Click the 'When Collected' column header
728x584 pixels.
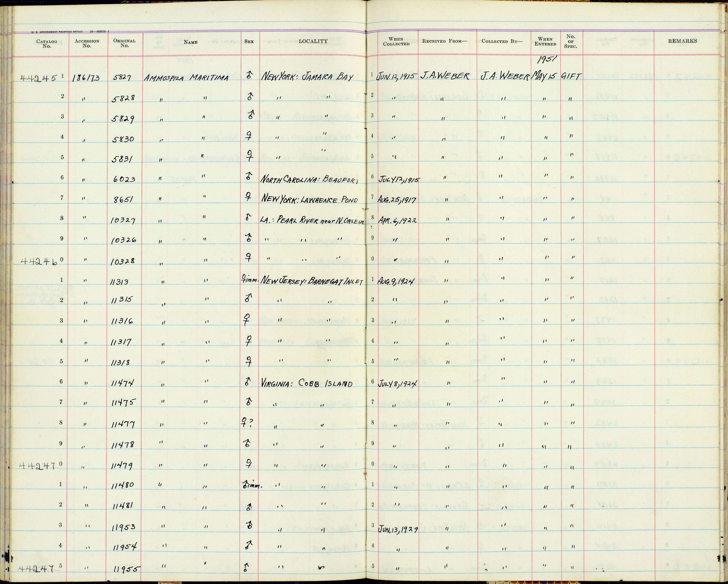tap(396, 41)
